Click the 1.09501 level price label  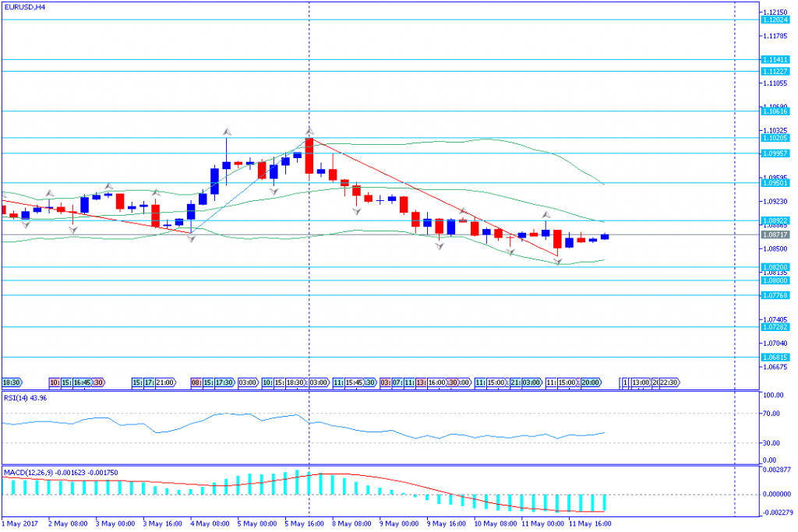[775, 183]
